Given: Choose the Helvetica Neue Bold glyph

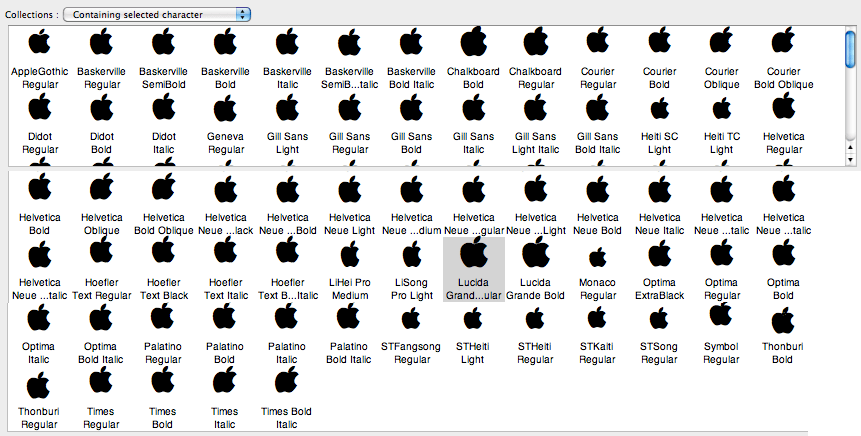Looking at the screenshot, I should click(597, 190).
